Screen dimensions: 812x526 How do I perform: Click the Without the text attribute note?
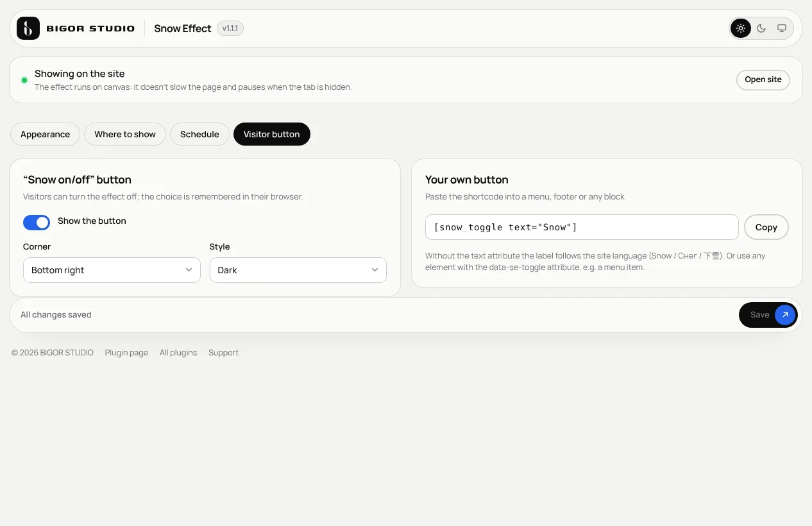[x=595, y=261]
